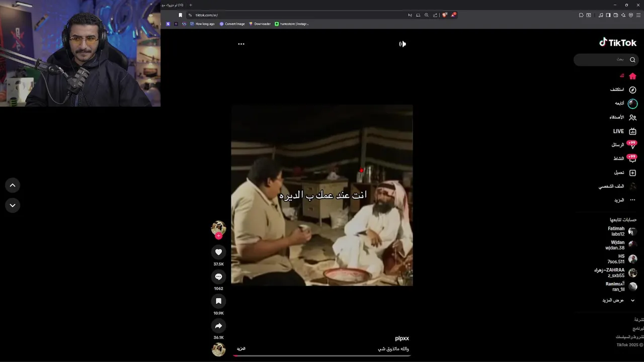Pause the playing video by clicking it
Viewport: 644px width, 362px height.
pyautogui.click(x=322, y=195)
